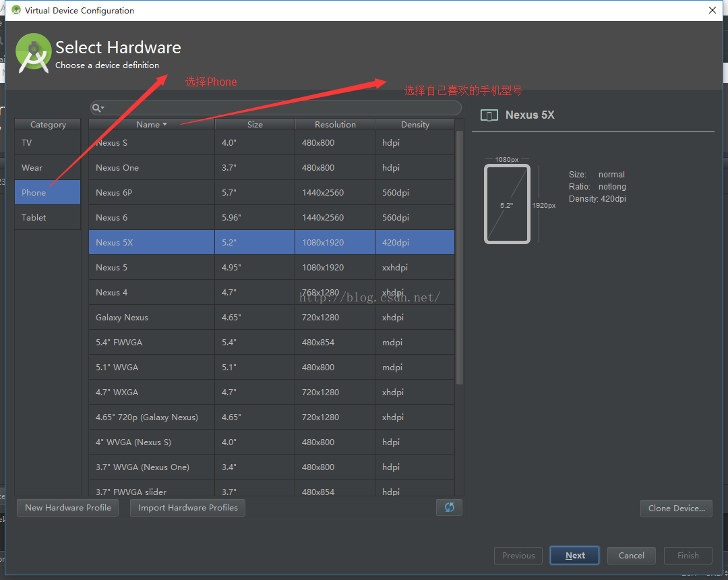Click the Ratio: notlong detail text
The image size is (728, 580).
click(x=597, y=187)
